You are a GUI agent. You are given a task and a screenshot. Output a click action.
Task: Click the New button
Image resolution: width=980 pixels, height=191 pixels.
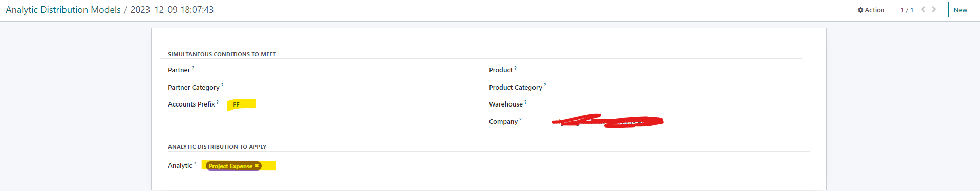pos(960,10)
